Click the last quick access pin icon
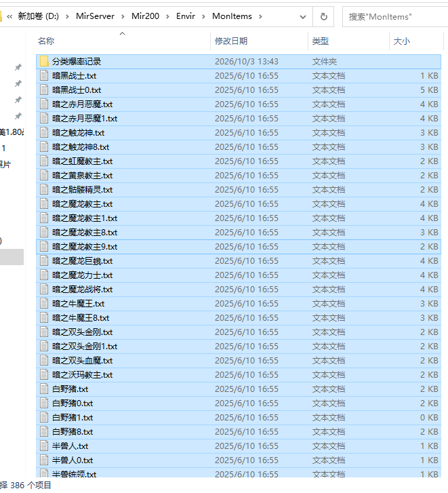This screenshot has height=493, width=448. 18,116
